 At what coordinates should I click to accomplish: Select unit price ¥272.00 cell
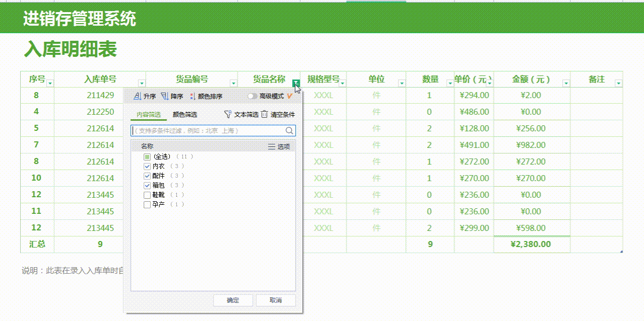point(474,162)
